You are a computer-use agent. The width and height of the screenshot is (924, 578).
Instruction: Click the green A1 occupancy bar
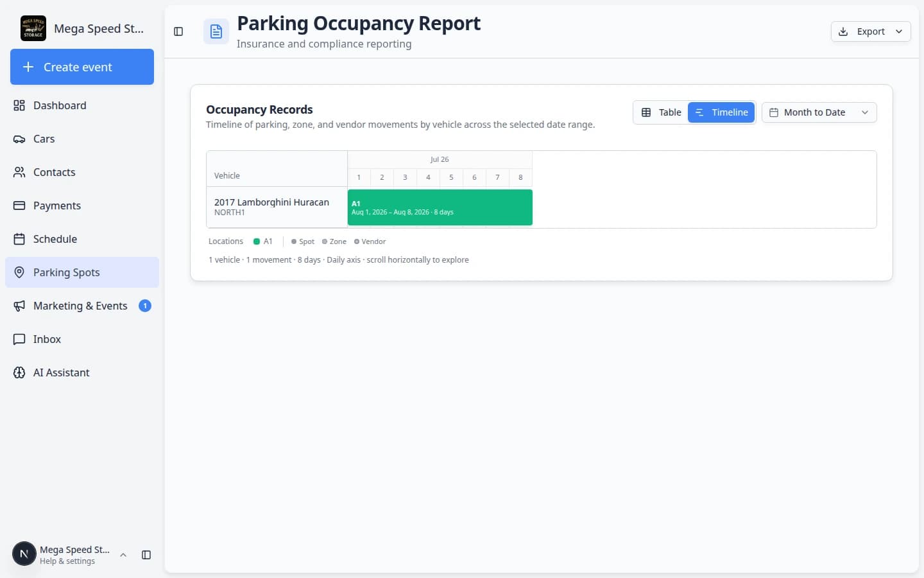tap(440, 207)
